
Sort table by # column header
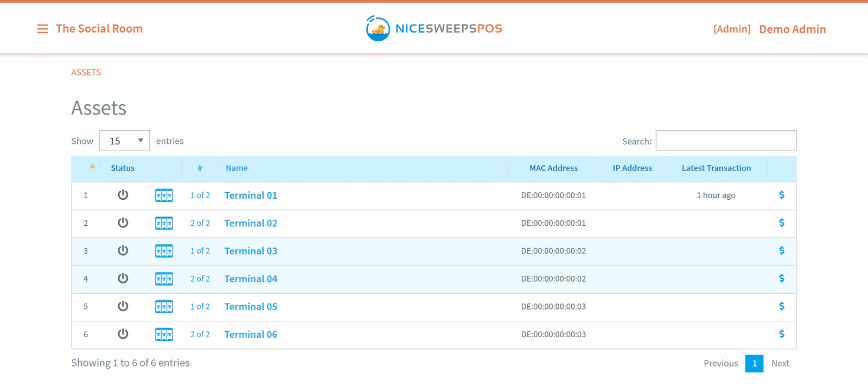200,168
